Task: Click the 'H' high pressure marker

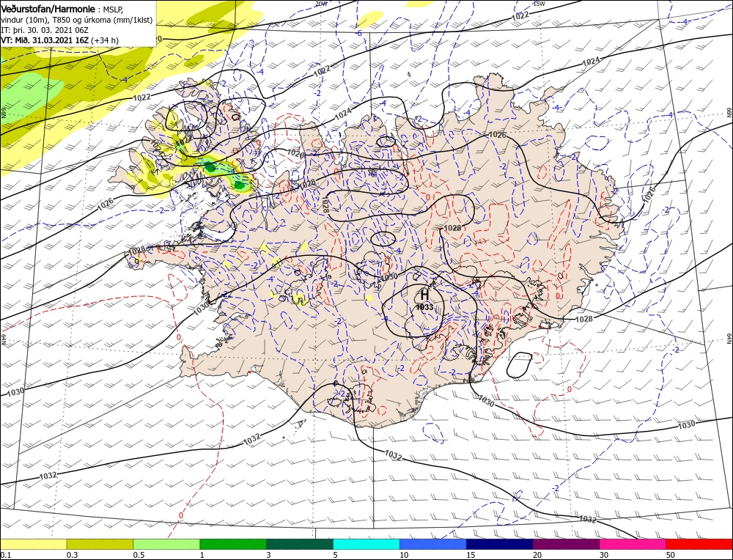Action: pos(424,295)
